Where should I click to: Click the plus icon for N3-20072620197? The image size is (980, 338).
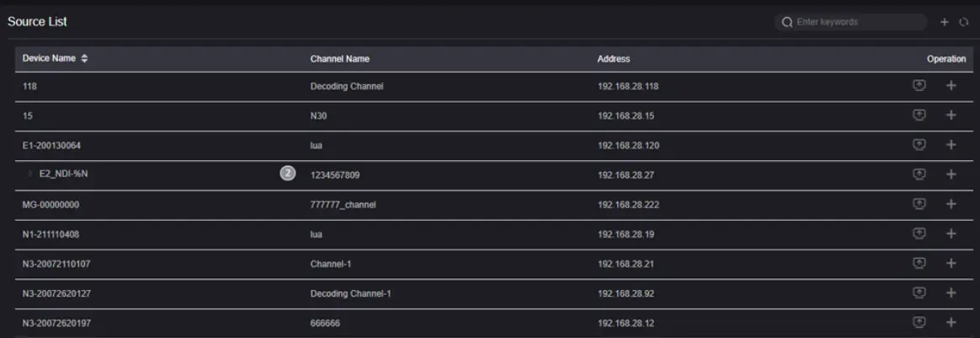[951, 322]
